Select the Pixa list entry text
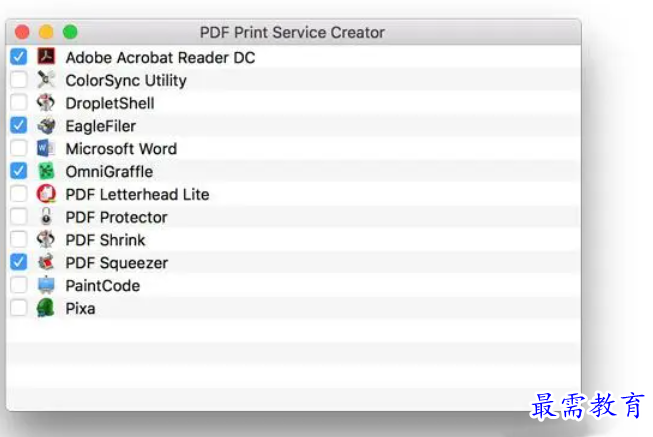This screenshot has width=653, height=437. (x=80, y=309)
